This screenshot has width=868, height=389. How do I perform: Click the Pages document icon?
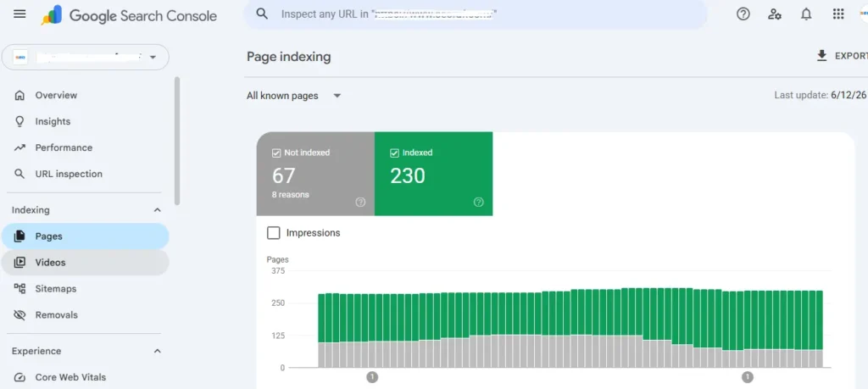[19, 236]
